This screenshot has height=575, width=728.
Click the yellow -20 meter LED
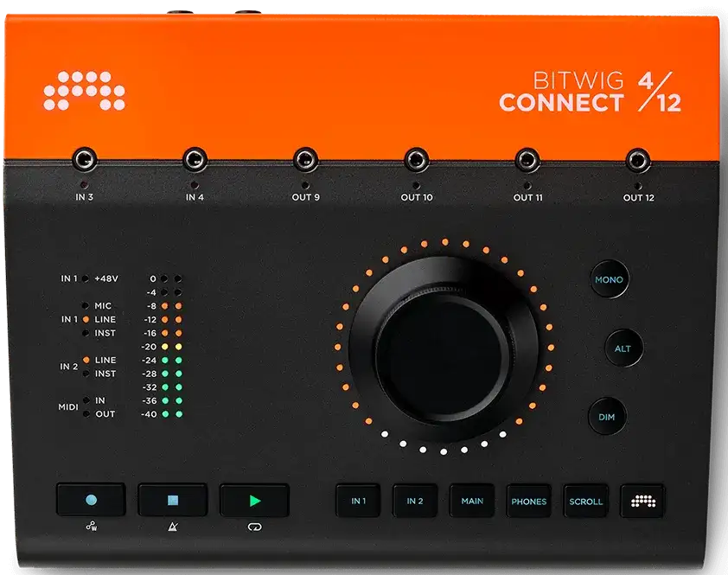164,347
